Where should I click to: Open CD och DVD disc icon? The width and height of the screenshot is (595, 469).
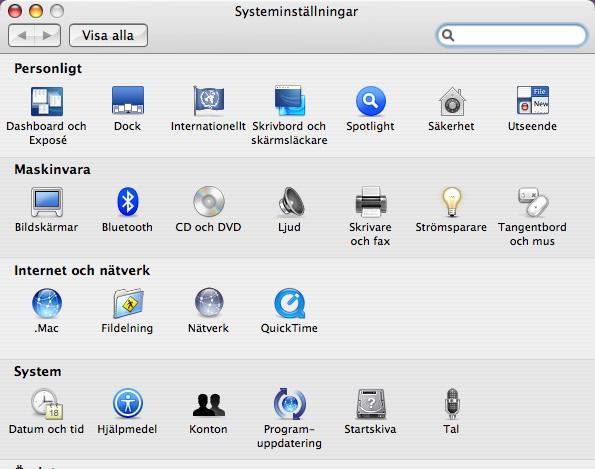[x=209, y=201]
